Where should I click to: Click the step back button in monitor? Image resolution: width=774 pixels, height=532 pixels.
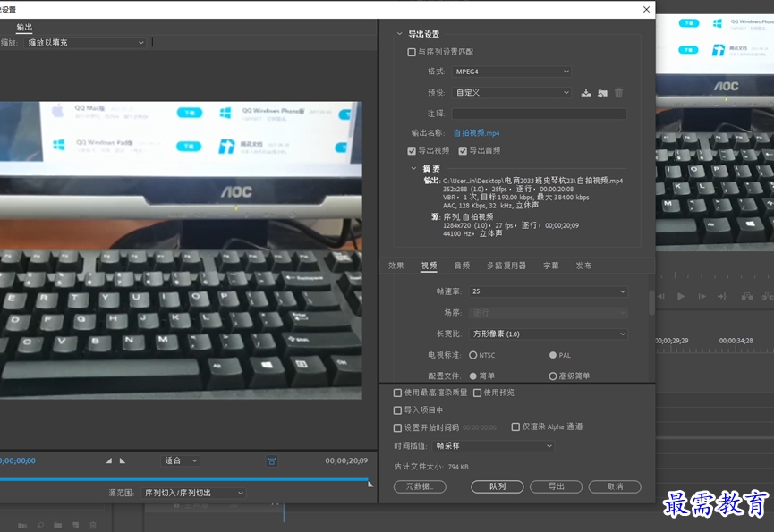tap(661, 296)
